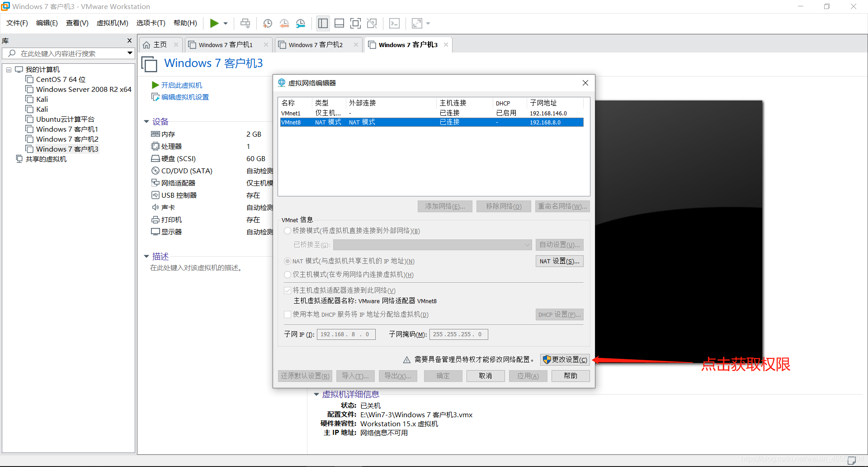This screenshot has width=868, height=467.
Task: Click the 编辑虚拟机设置 link
Action: pyautogui.click(x=185, y=97)
